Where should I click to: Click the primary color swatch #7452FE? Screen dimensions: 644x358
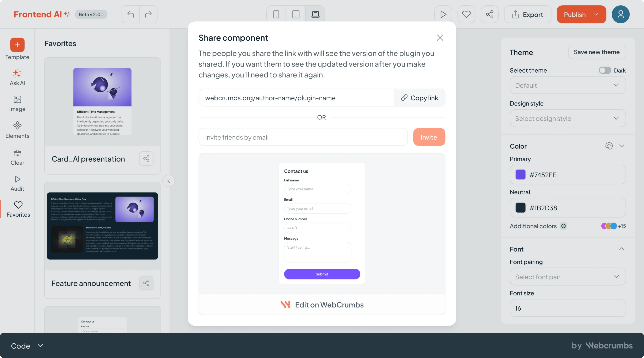coord(521,175)
